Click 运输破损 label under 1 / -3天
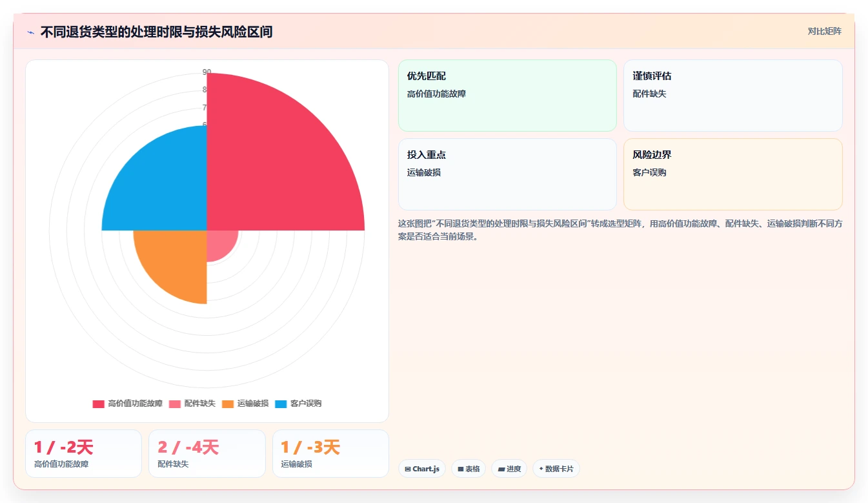 [297, 464]
